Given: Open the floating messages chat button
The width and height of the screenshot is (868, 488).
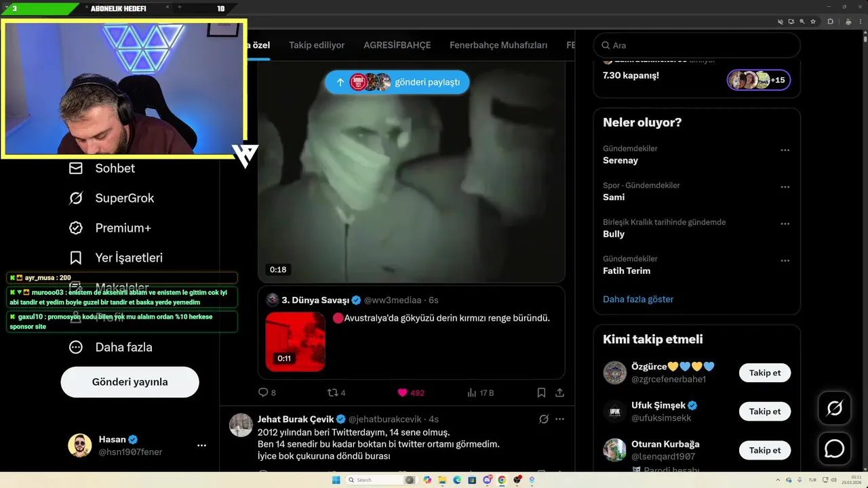Looking at the screenshot, I should pyautogui.click(x=834, y=449).
